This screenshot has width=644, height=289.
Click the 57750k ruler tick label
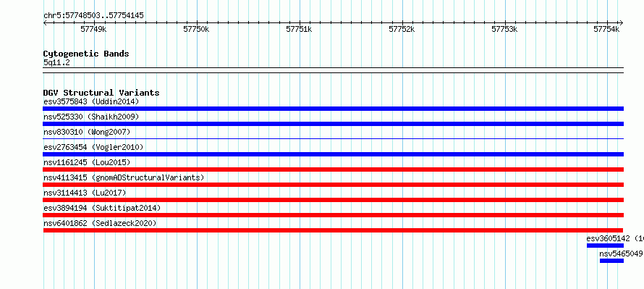(196, 30)
